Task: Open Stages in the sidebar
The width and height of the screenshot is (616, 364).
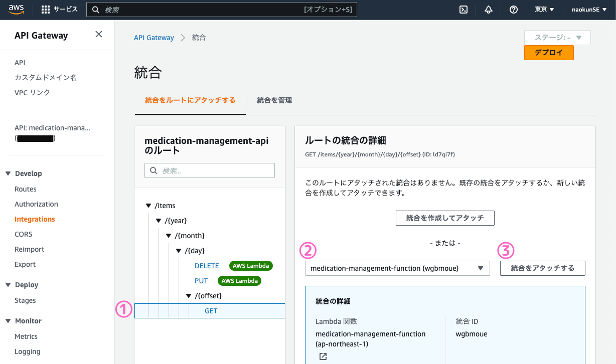Action: [x=25, y=300]
